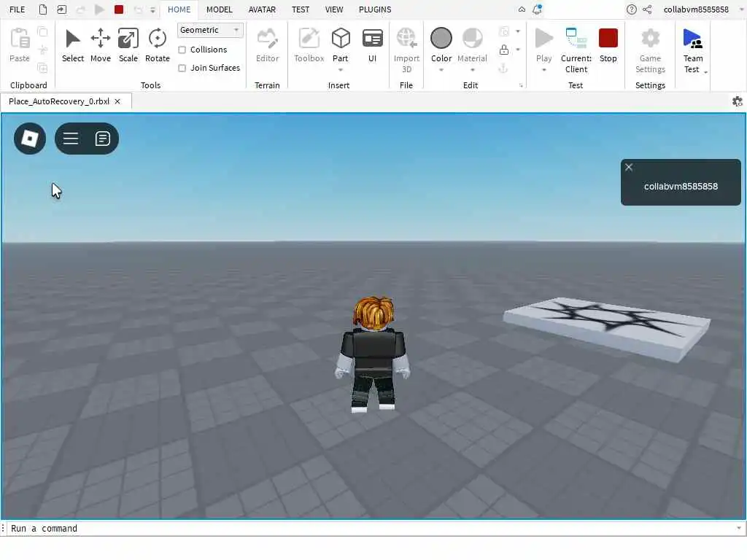Click the Color swatch circle

tap(441, 38)
